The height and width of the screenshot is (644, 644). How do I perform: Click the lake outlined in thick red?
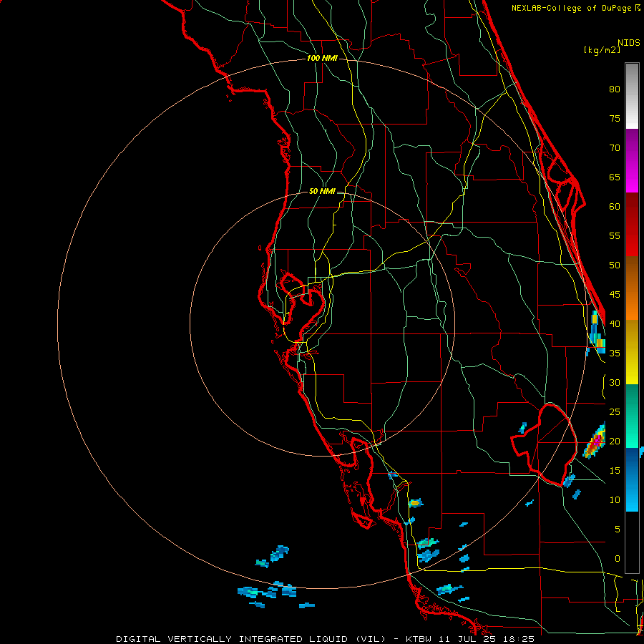coord(545,444)
